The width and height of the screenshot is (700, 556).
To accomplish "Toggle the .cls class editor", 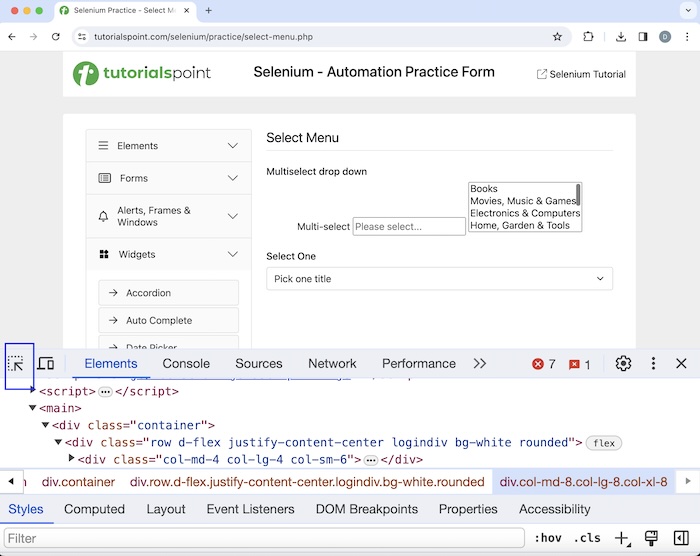I will point(587,538).
